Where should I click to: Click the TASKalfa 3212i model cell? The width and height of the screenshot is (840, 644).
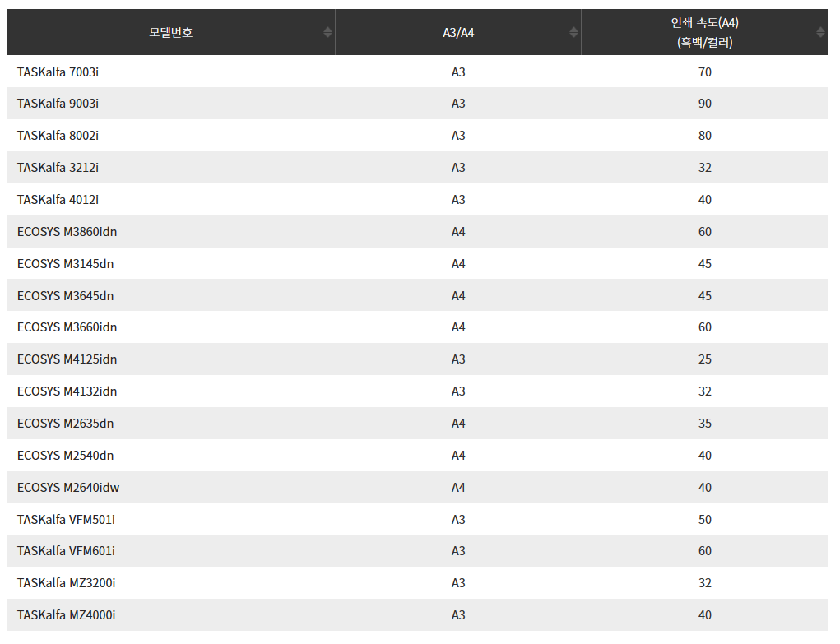tap(58, 168)
